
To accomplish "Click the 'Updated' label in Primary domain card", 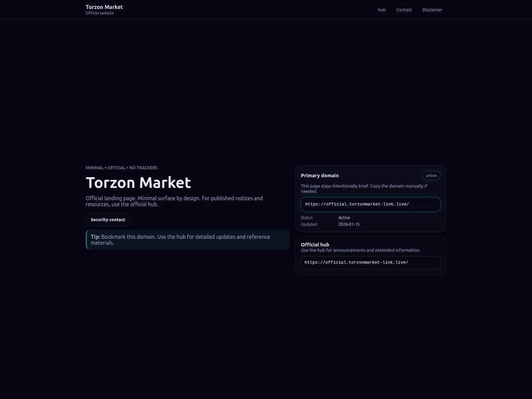I will 309,224.
